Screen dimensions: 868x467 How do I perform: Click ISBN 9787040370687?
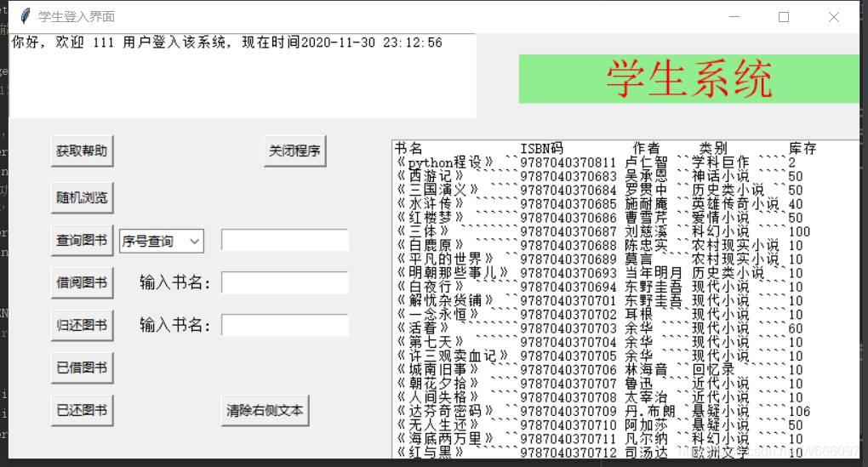click(x=568, y=232)
